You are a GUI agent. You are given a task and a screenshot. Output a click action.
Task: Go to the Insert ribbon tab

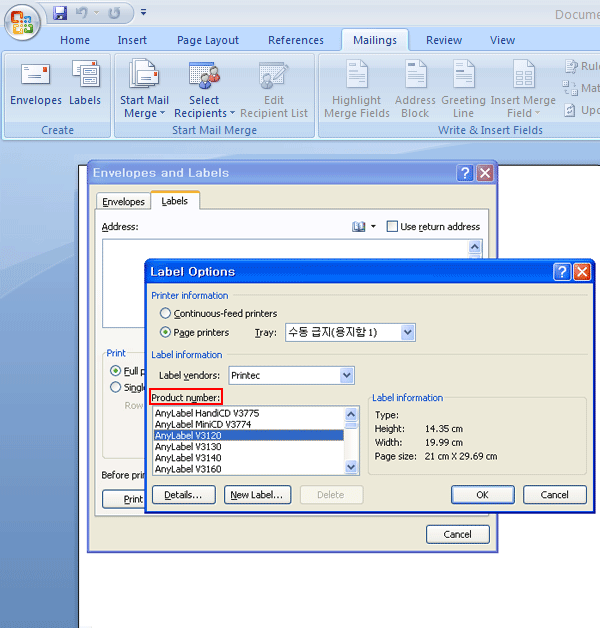[132, 40]
